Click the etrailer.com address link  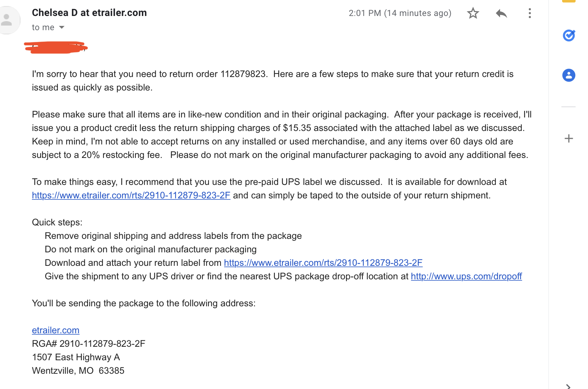pyautogui.click(x=56, y=330)
